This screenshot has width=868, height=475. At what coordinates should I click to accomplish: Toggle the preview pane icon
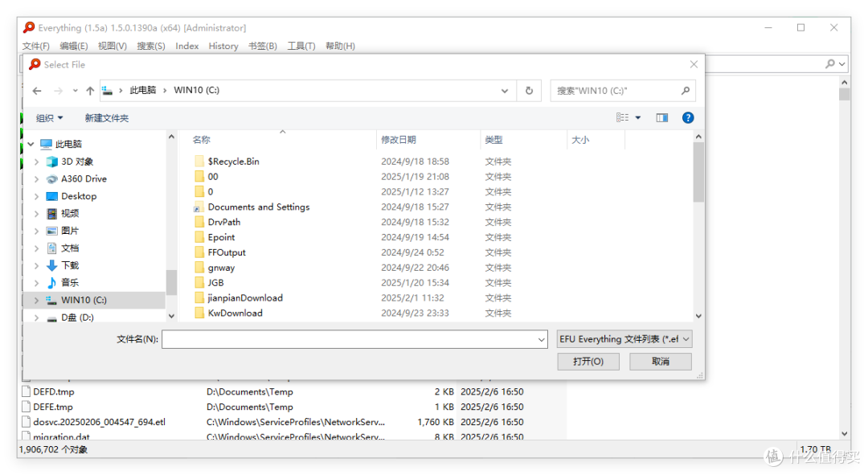click(662, 117)
